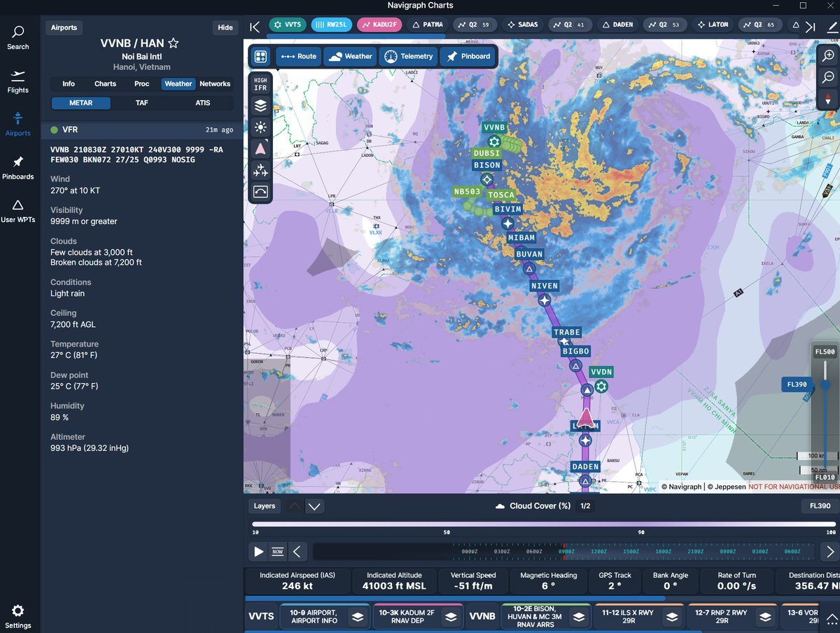Image resolution: width=840 pixels, height=633 pixels.
Task: Select the KADU2F departure chip
Action: (379, 25)
